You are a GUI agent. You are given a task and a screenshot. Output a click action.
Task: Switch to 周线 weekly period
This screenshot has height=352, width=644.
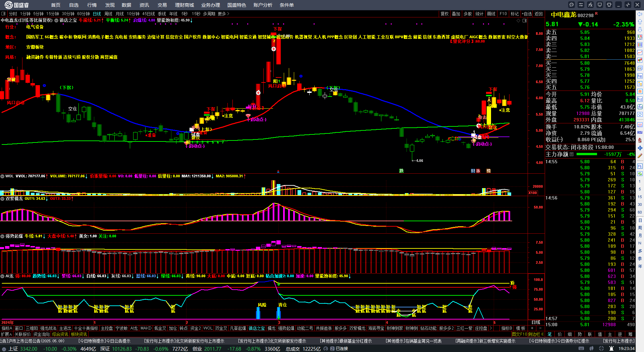click(108, 14)
